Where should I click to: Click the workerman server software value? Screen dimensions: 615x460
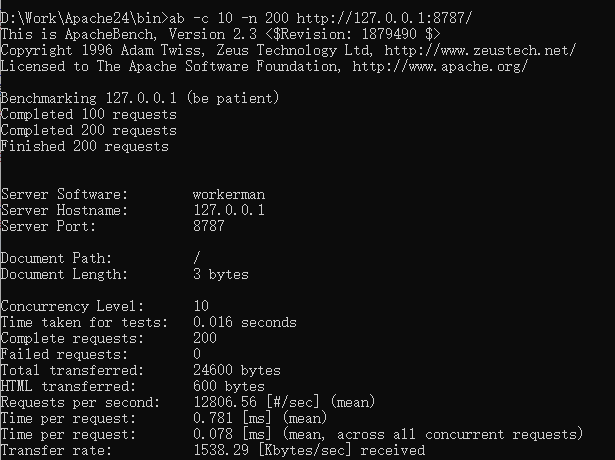[x=229, y=195]
